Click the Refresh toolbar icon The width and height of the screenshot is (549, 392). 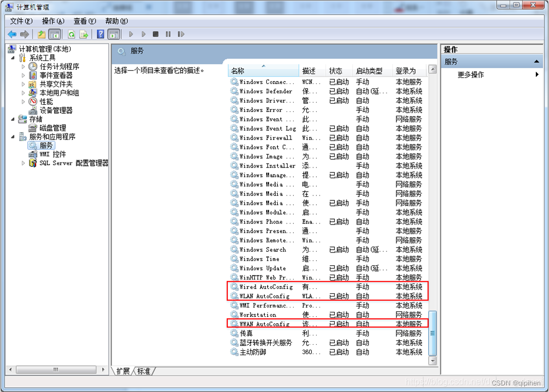(72, 34)
